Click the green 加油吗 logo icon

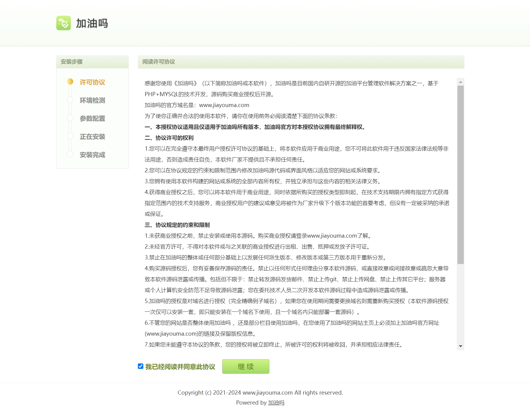coord(63,23)
